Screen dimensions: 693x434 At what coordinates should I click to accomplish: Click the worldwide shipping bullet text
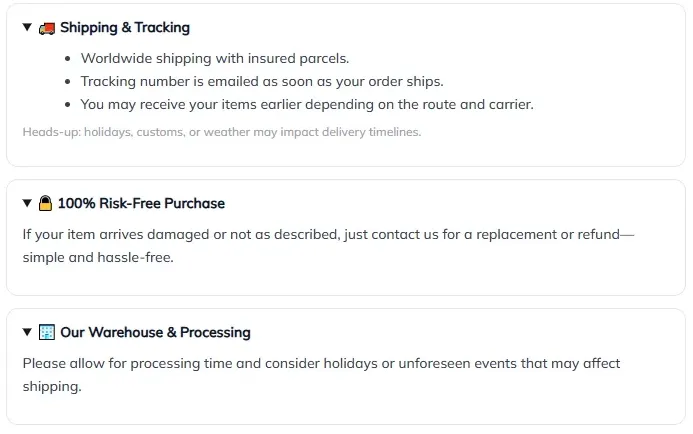(214, 58)
